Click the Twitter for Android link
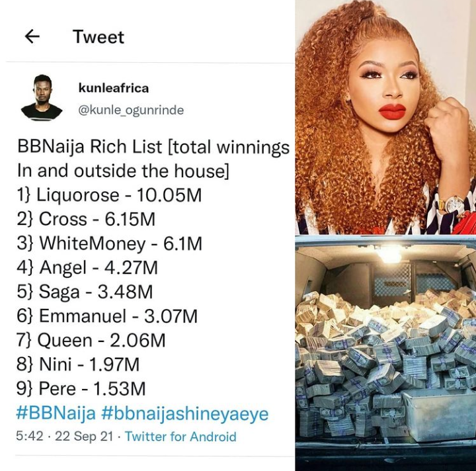 (180, 437)
